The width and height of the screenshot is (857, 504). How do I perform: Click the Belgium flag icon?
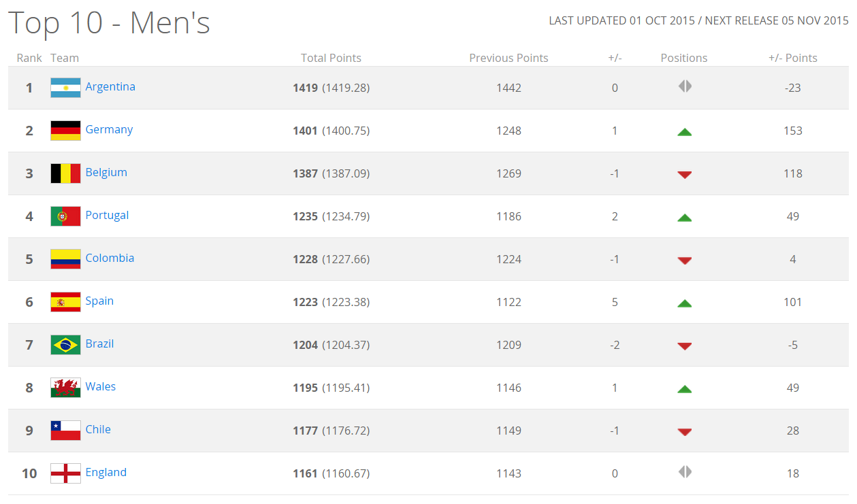click(65, 173)
